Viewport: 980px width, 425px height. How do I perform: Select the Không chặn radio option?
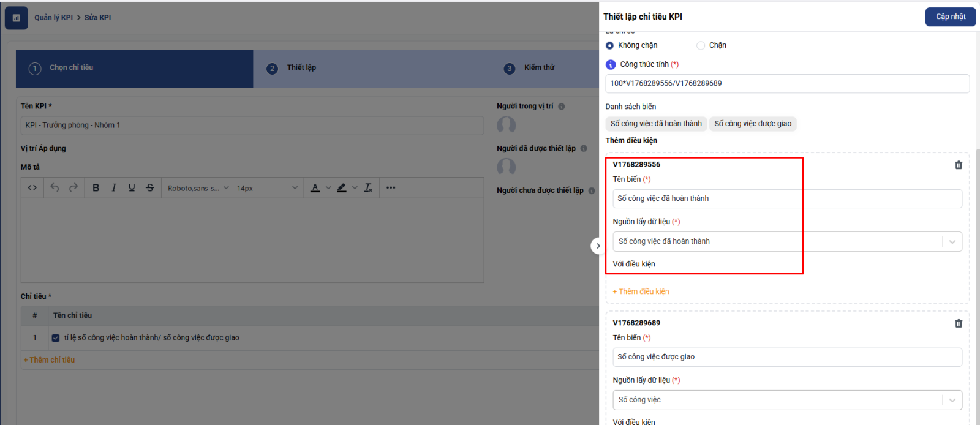tap(609, 45)
